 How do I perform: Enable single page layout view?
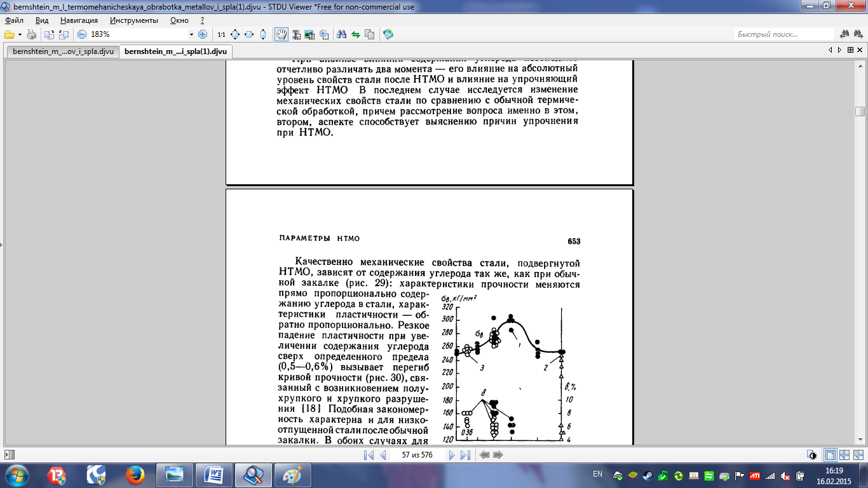pos(830,455)
